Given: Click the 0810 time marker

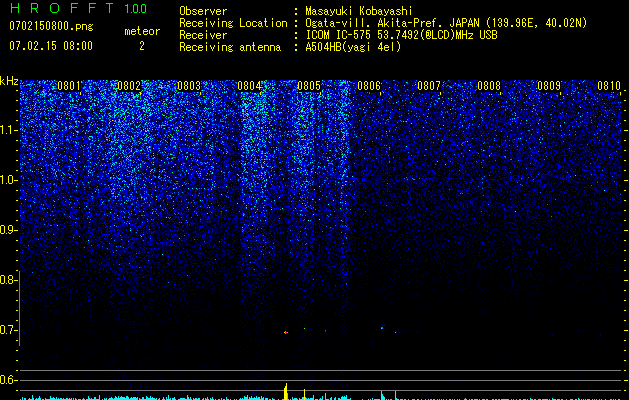Looking at the screenshot, I should [x=609, y=86].
